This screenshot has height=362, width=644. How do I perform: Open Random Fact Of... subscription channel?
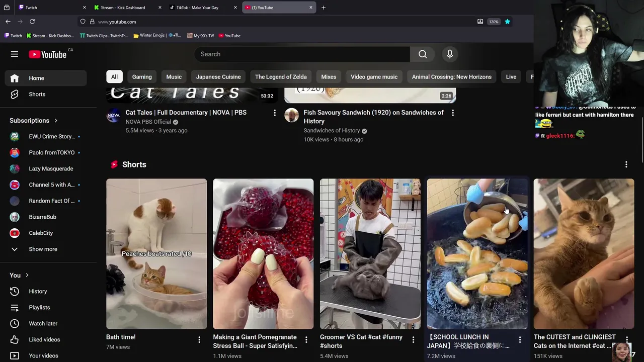46,201
